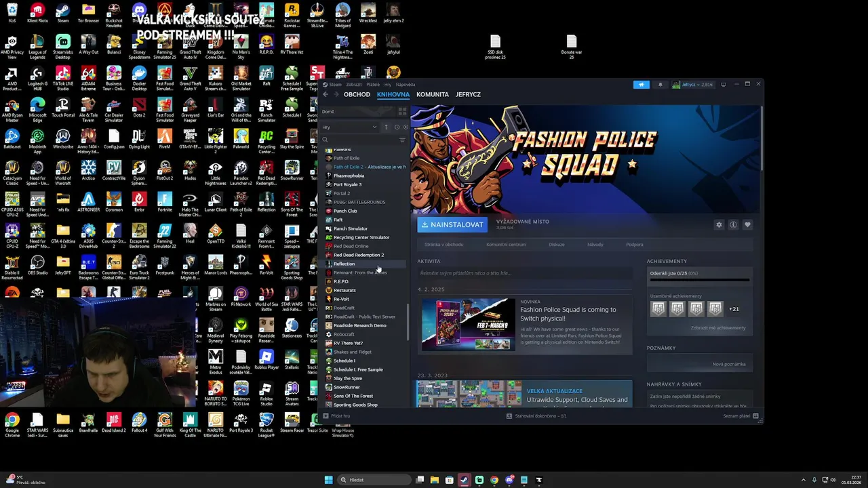The width and height of the screenshot is (868, 488).
Task: Click the activity friends message input
Action: point(525,273)
